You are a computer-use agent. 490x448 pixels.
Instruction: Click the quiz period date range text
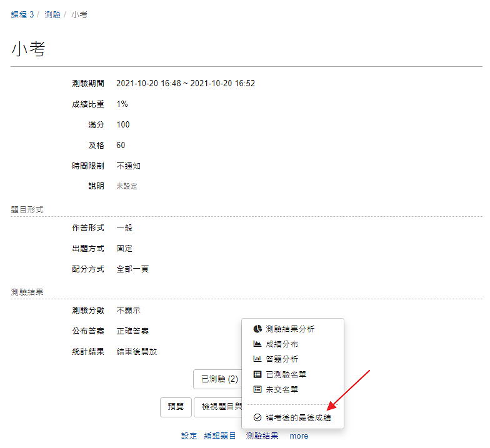coord(186,84)
